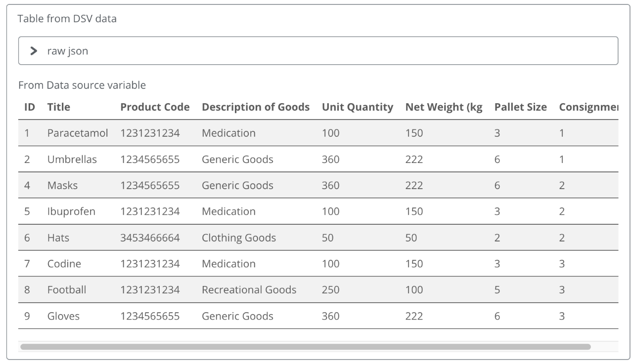The image size is (633, 364).
Task: Click product code 3453466664
Action: 150,238
